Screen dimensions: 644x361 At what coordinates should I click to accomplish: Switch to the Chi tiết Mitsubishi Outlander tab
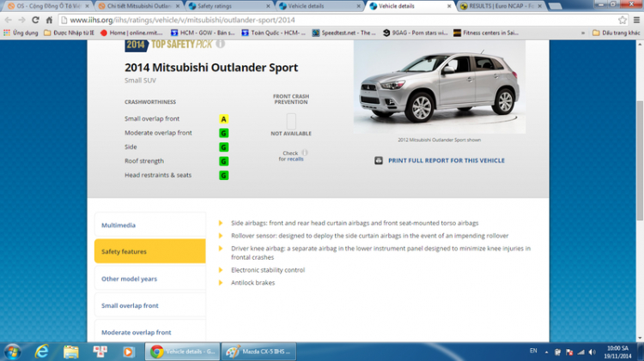(140, 6)
